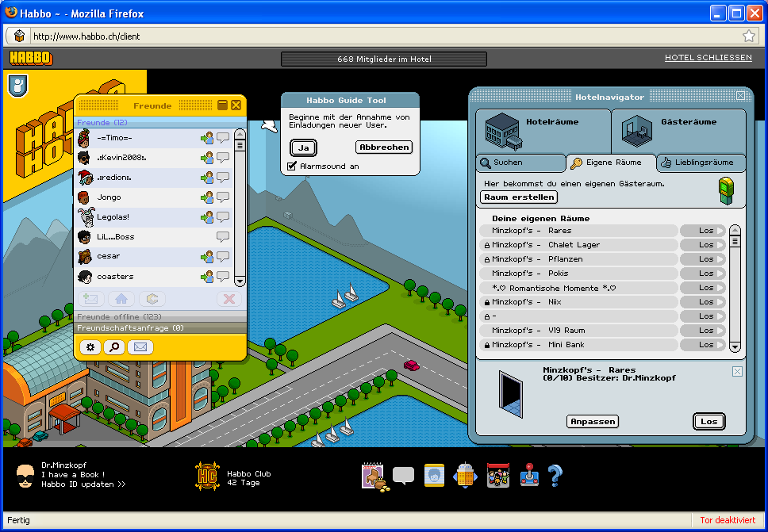This screenshot has height=532, width=768.
Task: Click Los for Romantische Momente room
Action: 703,288
